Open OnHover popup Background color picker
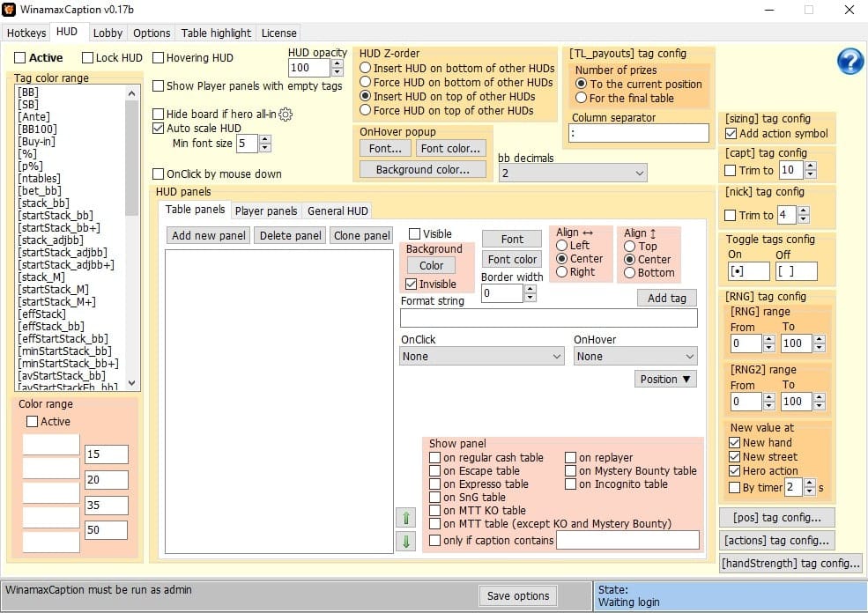The height and width of the screenshot is (613, 868). pos(423,169)
